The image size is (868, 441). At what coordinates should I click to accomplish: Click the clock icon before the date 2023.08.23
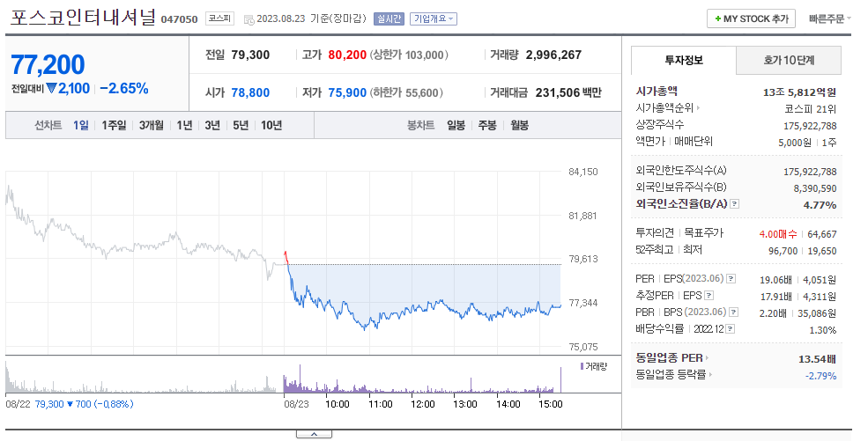[x=249, y=19]
